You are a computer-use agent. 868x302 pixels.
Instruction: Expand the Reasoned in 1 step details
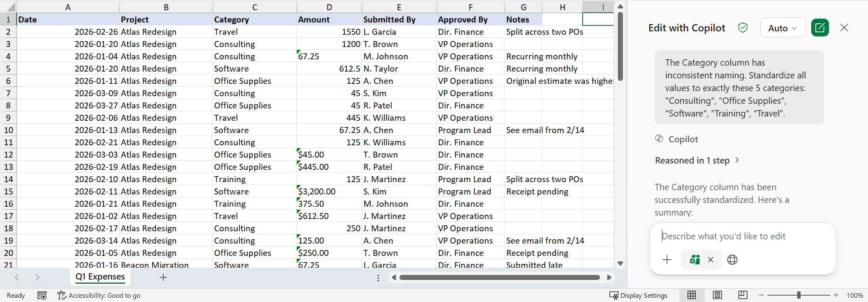coord(697,161)
